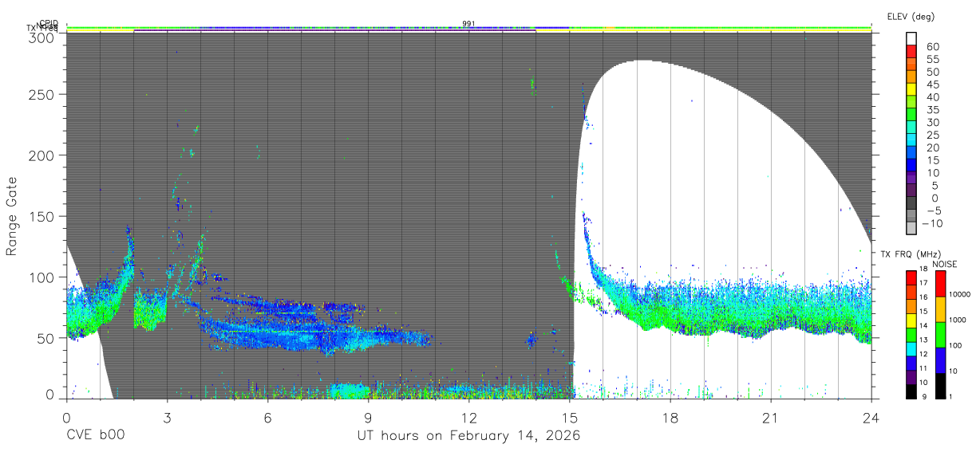Click the 'ELEV (deg)' colorbar title

911,17
